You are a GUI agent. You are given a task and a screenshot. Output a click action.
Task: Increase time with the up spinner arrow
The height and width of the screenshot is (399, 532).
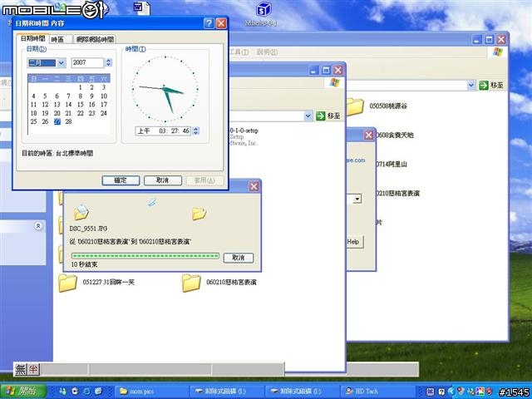[195, 129]
